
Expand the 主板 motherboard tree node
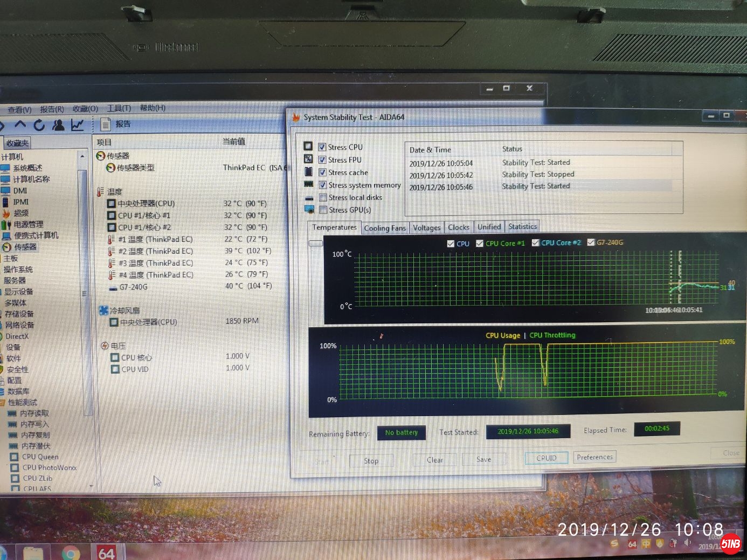click(x=11, y=258)
